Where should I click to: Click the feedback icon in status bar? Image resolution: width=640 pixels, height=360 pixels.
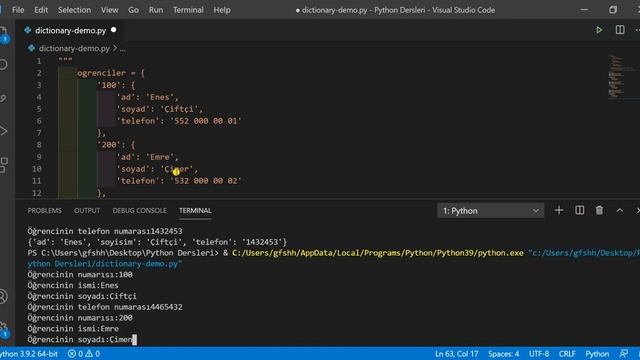[x=623, y=354]
